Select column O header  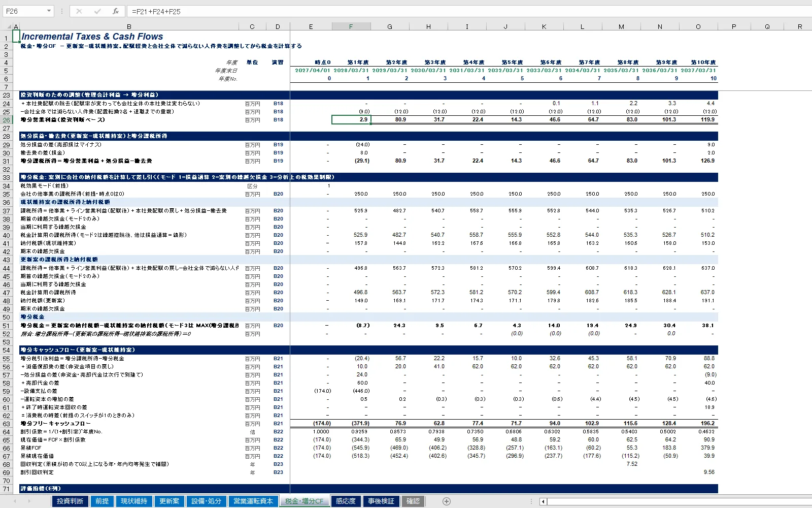pos(698,26)
